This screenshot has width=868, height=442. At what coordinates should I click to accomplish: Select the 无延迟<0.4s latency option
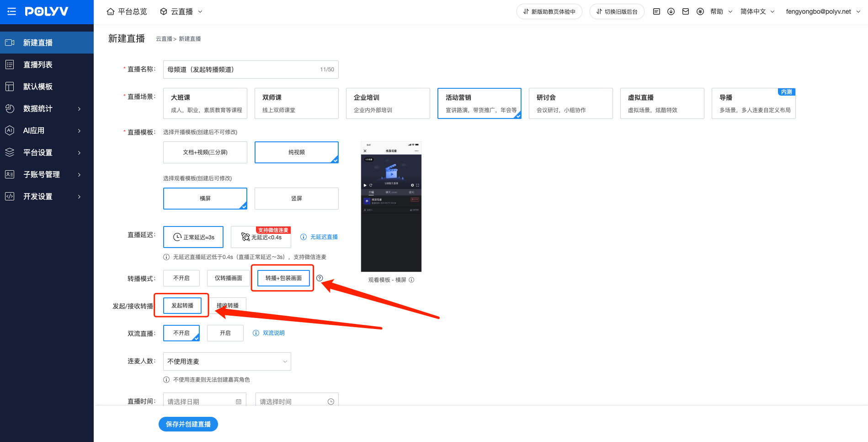(261, 237)
